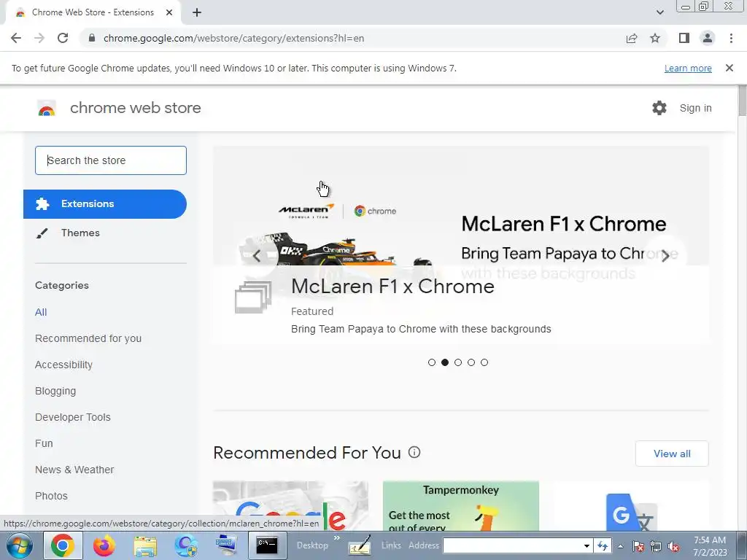This screenshot has height=560, width=747.
Task: Open the Accessibility category
Action: point(64,365)
